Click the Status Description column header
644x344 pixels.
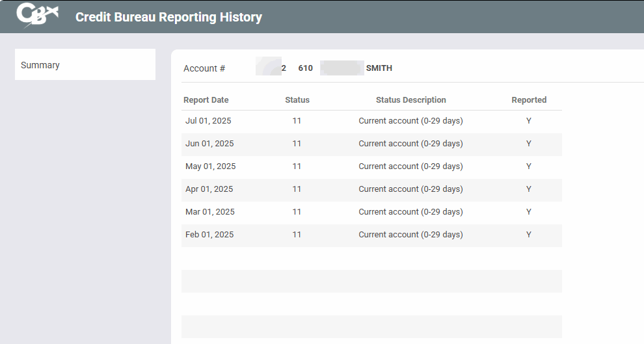[410, 100]
